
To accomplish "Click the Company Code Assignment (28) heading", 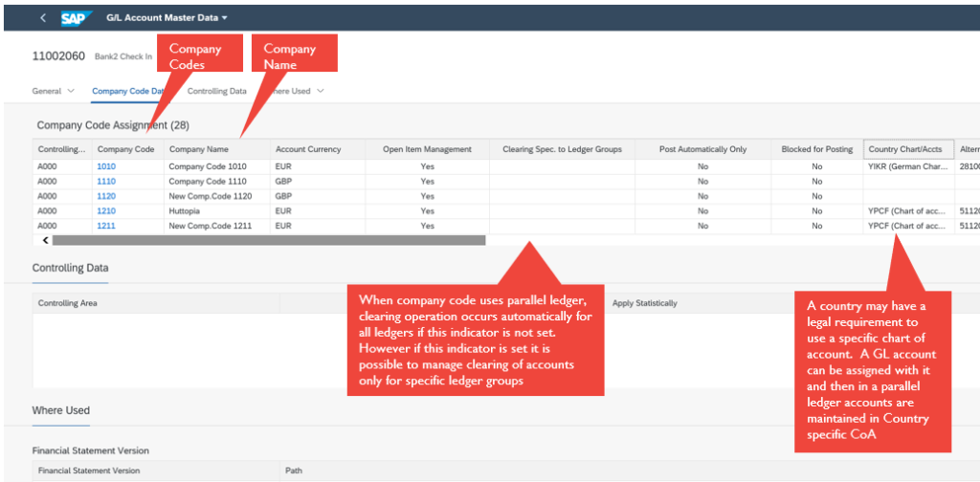I will (x=113, y=125).
